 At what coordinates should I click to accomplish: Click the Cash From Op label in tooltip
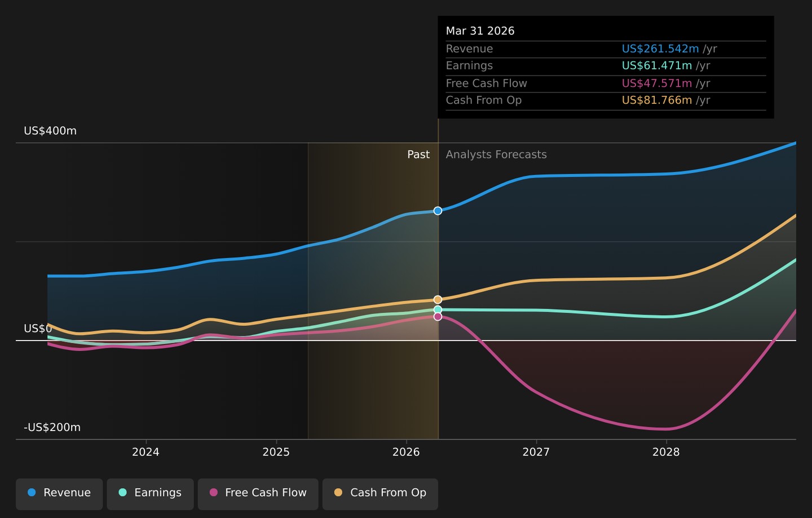pos(483,100)
